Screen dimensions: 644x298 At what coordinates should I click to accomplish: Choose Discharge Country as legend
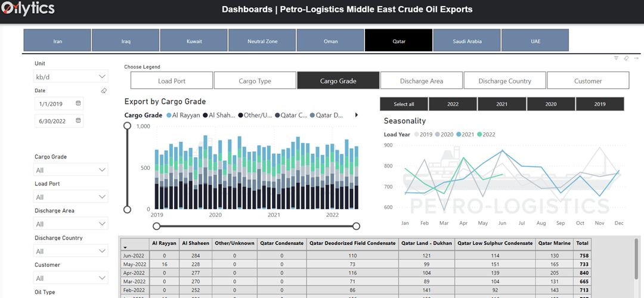505,80
